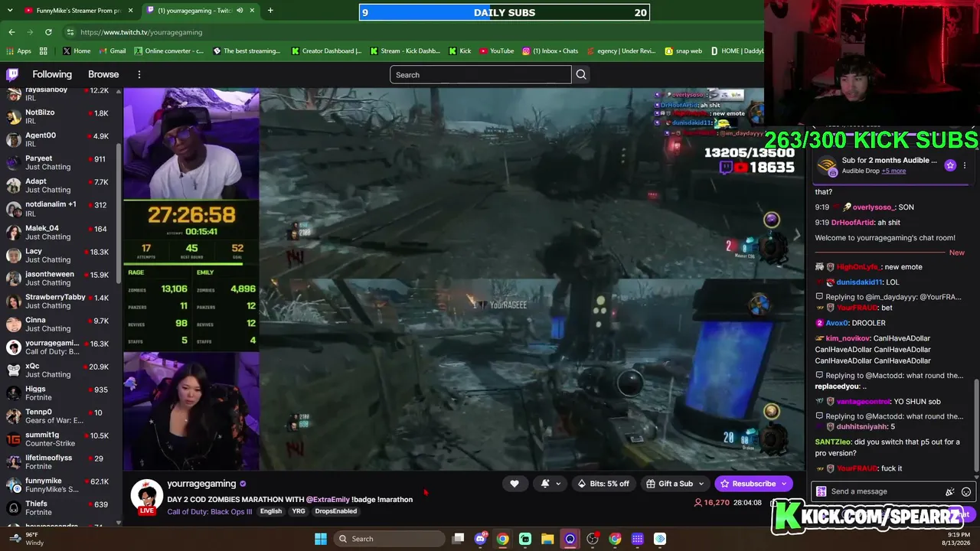Reload the page in the browser
The width and height of the screenshot is (980, 551).
point(48,32)
